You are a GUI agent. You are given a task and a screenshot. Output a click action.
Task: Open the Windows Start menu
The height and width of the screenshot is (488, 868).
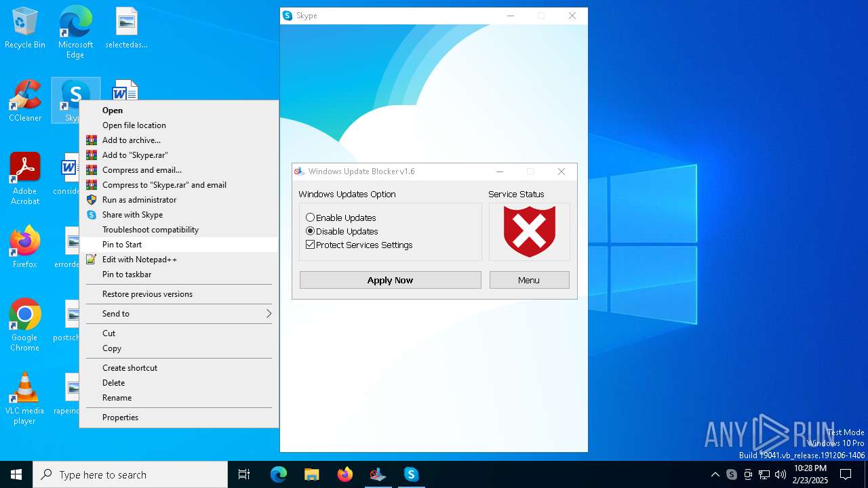click(16, 474)
